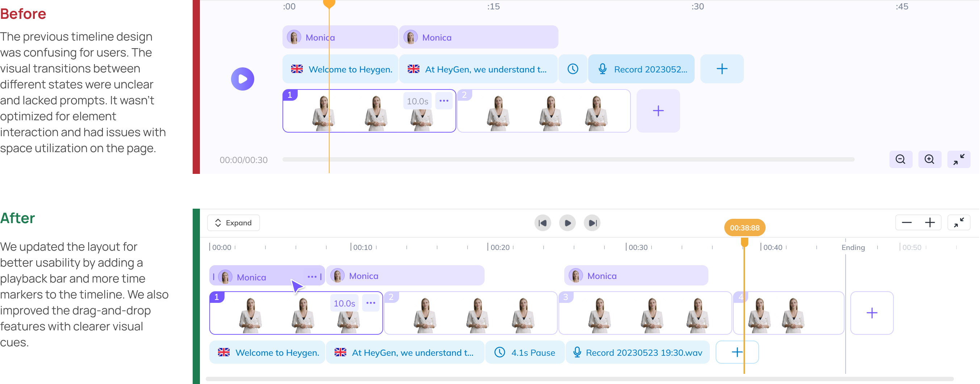The width and height of the screenshot is (980, 384).
Task: Add a new scene with the purple plus in the Before timeline
Action: (658, 111)
